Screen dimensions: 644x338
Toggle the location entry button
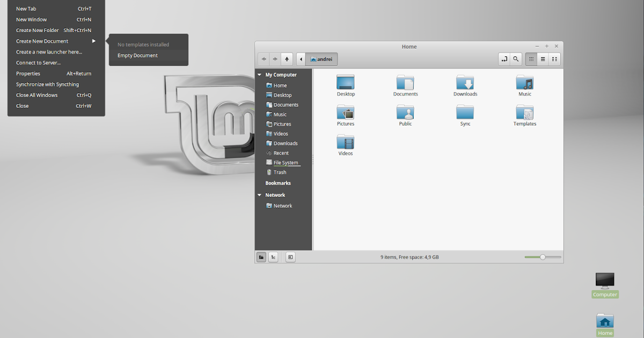coord(504,59)
